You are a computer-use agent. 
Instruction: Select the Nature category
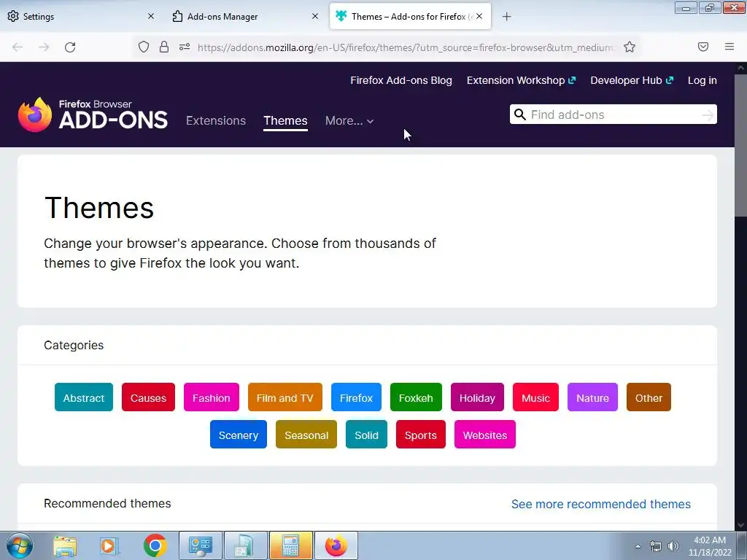coord(592,397)
